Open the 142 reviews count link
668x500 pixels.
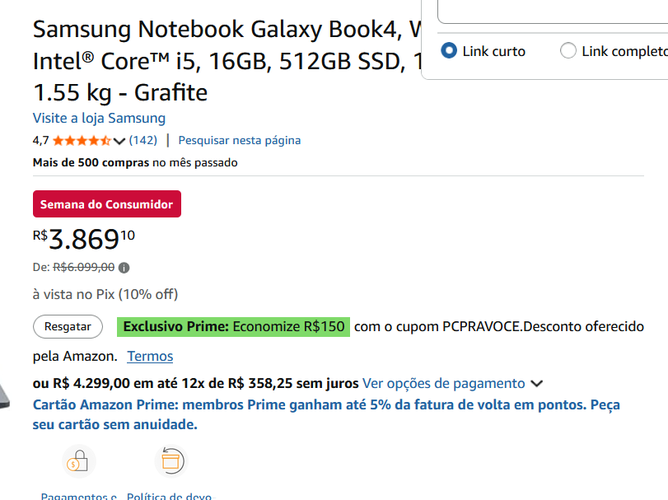[x=143, y=140]
